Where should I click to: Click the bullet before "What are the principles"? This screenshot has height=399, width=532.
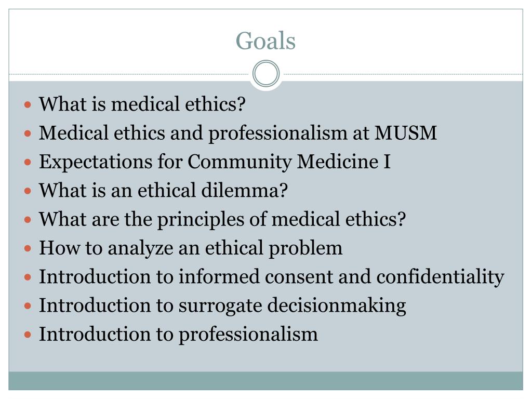(x=29, y=220)
